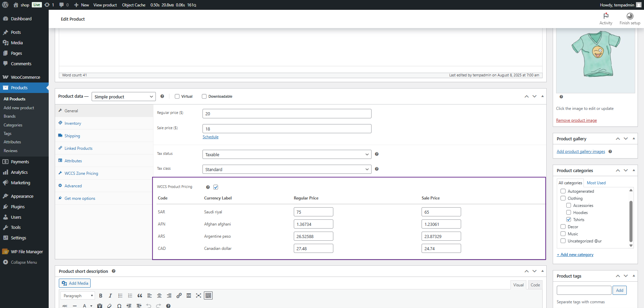644x308 pixels.
Task: Check the Downloadable checkbox
Action: (x=204, y=96)
